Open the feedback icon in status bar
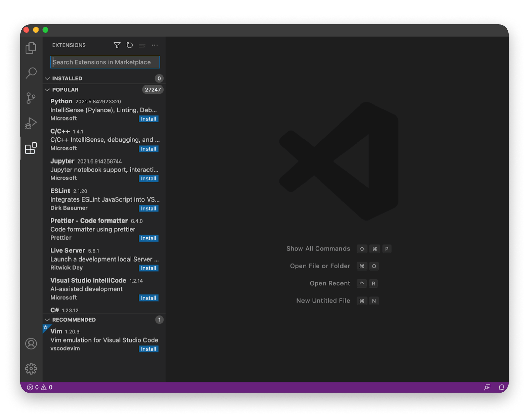 487,387
